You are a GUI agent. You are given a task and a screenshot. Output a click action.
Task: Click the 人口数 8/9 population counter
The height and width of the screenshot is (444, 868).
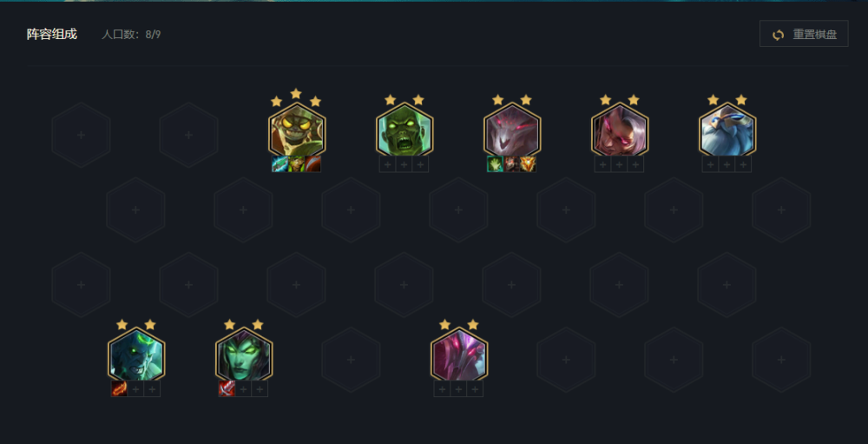pyautogui.click(x=131, y=35)
